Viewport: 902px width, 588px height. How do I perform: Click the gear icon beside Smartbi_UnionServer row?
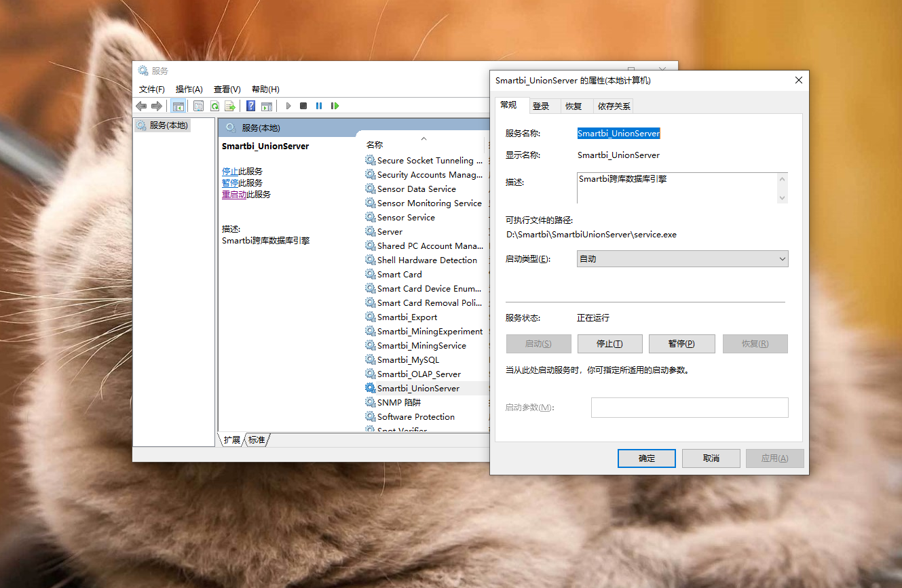click(370, 388)
